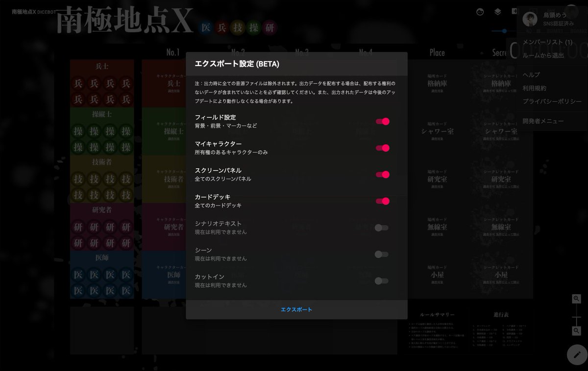
Task: Click the 場所カード 格納庫 card under Place
Action: point(437,83)
